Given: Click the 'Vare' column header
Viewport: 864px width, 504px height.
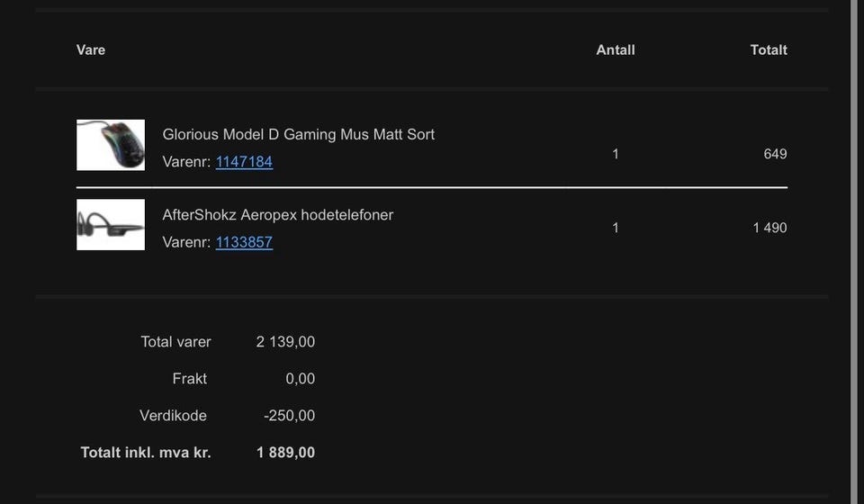Looking at the screenshot, I should tap(91, 50).
